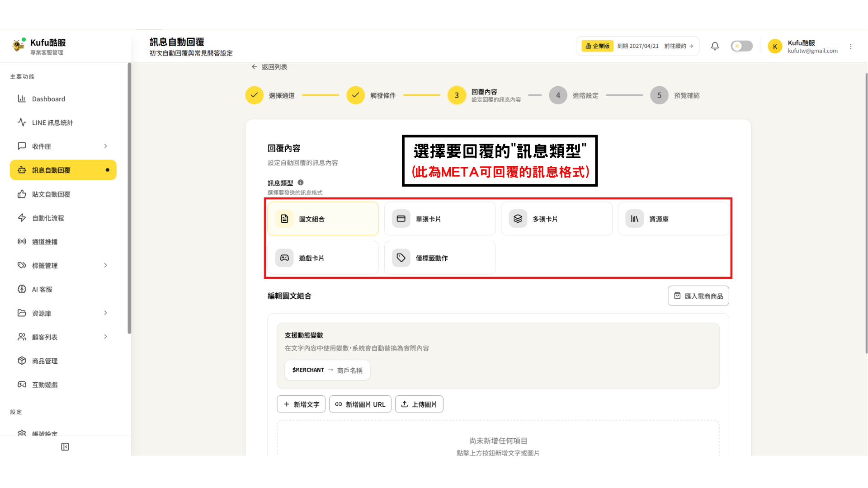The height and width of the screenshot is (488, 868).
Task: Click the 標籤管理 tags icon
Action: coord(22,265)
